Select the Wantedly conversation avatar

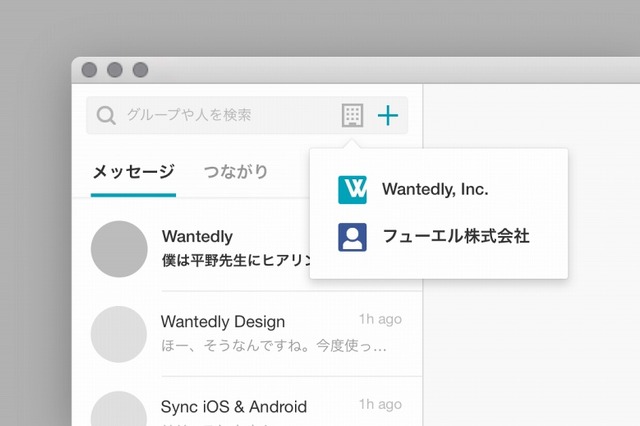tap(119, 249)
